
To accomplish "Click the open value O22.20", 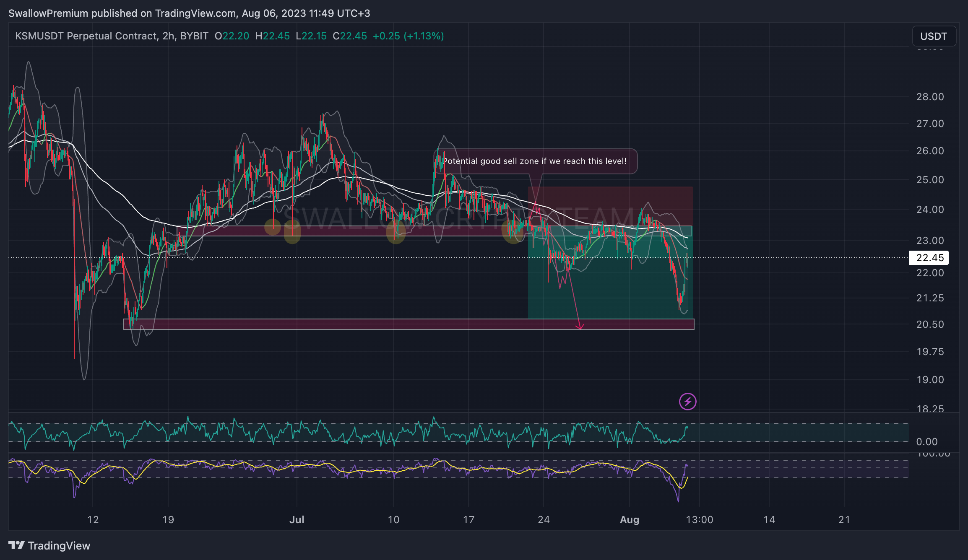I will [232, 36].
